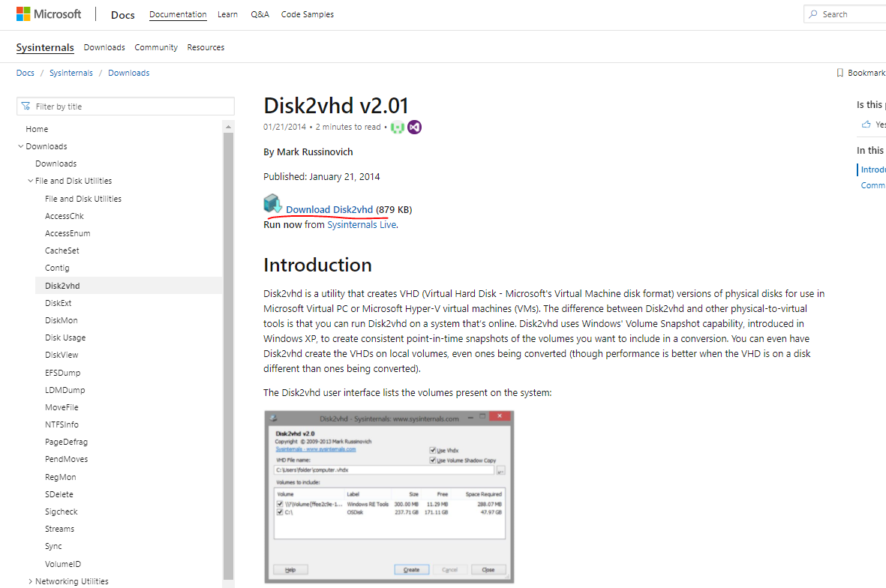Open the Documentation tab
Viewport: 886px width, 588px height.
coord(178,14)
